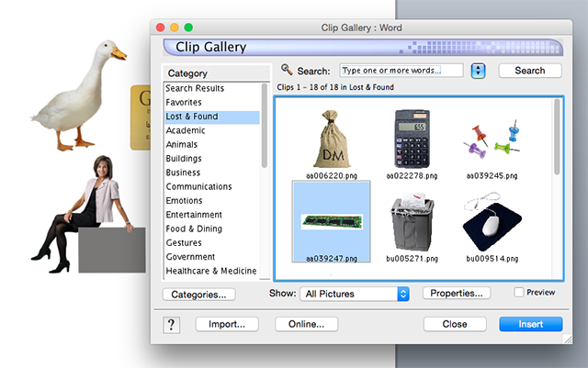This screenshot has height=368, width=588.
Task: Click the gray box shape in document
Action: pos(112,251)
